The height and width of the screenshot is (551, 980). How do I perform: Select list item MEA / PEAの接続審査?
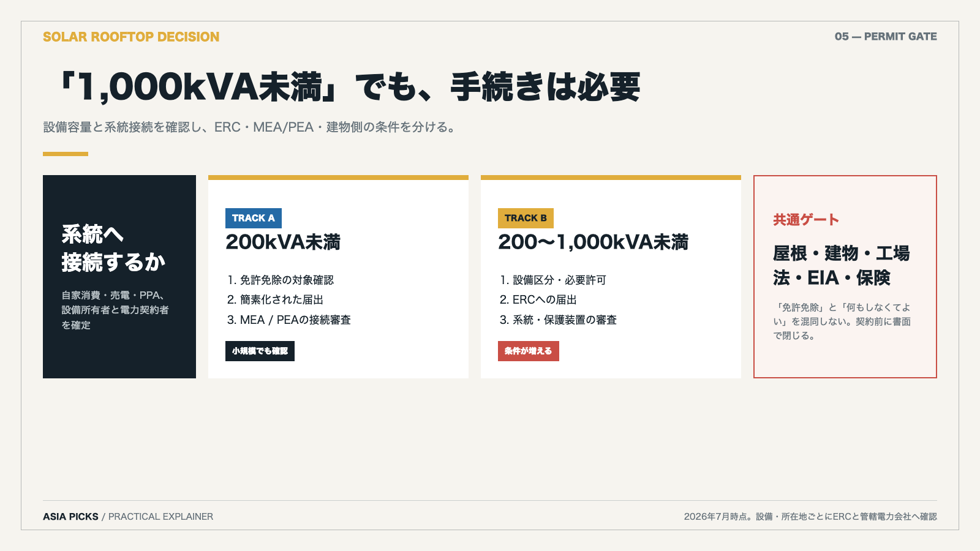[289, 320]
